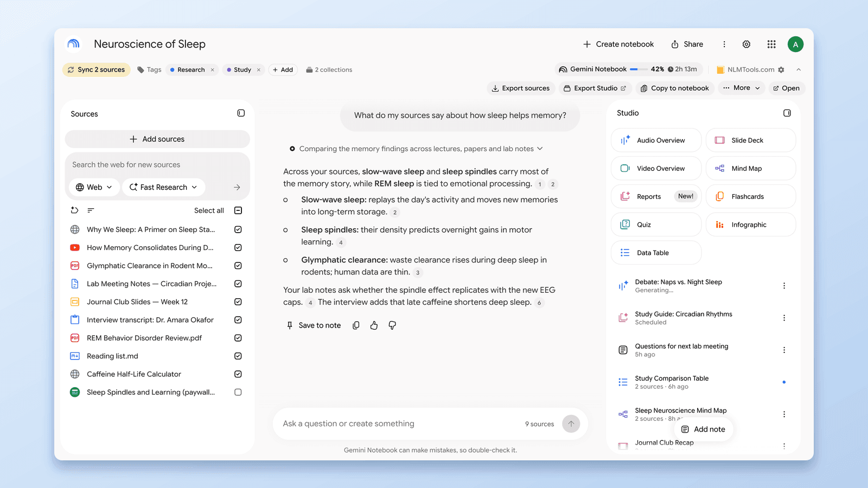Click the + Add tag button
Image resolution: width=868 pixels, height=488 pixels.
283,70
